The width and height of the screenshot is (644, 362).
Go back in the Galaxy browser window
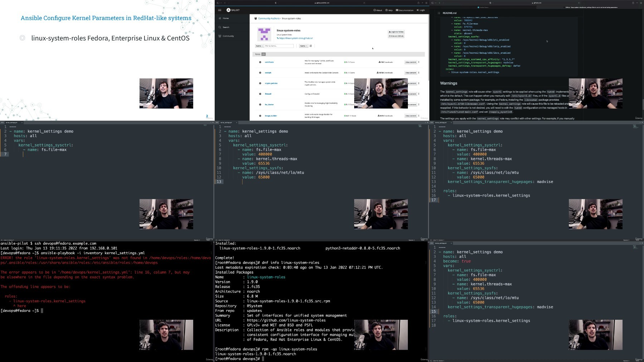point(225,3)
